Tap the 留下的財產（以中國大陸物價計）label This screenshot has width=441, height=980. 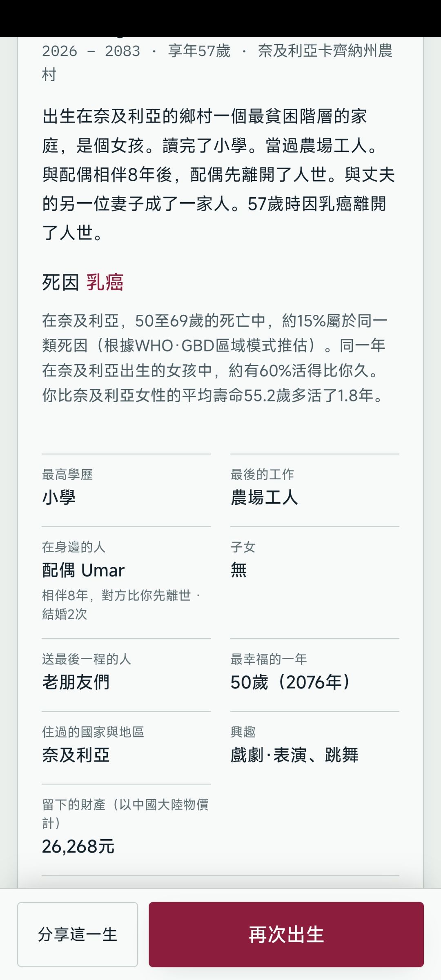pyautogui.click(x=125, y=814)
